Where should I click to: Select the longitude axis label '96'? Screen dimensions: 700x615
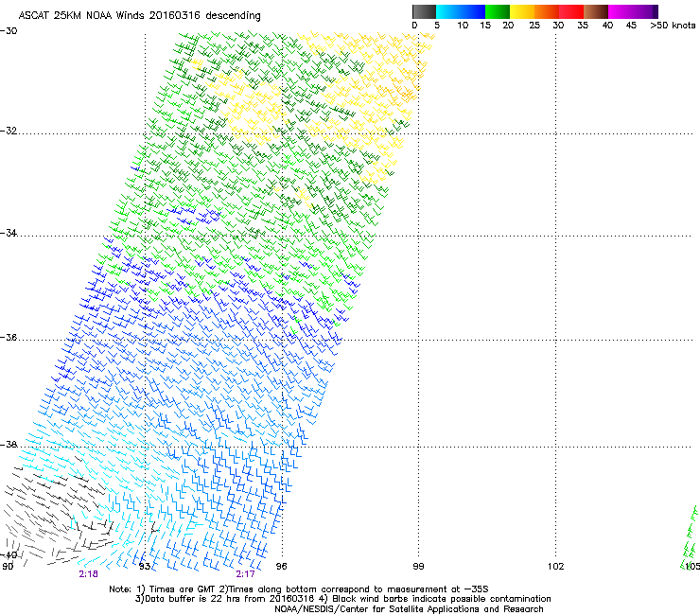click(x=281, y=567)
